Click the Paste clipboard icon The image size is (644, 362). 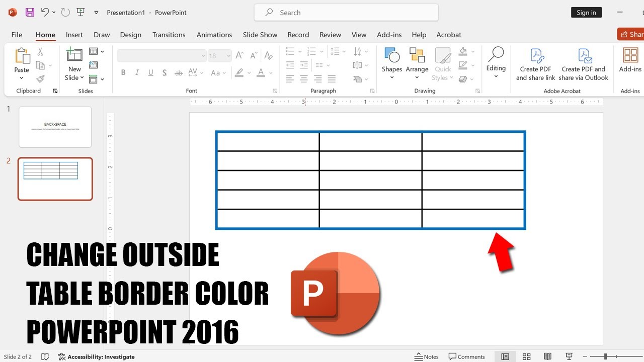22,55
